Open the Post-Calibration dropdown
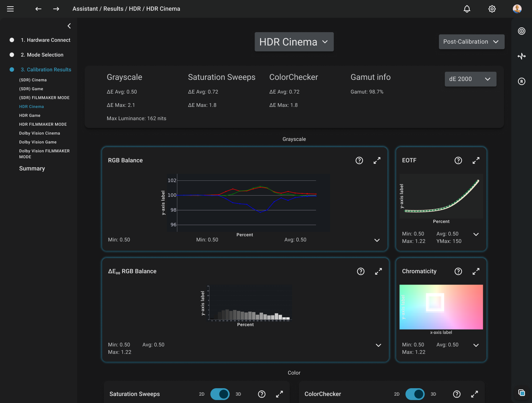 (471, 42)
